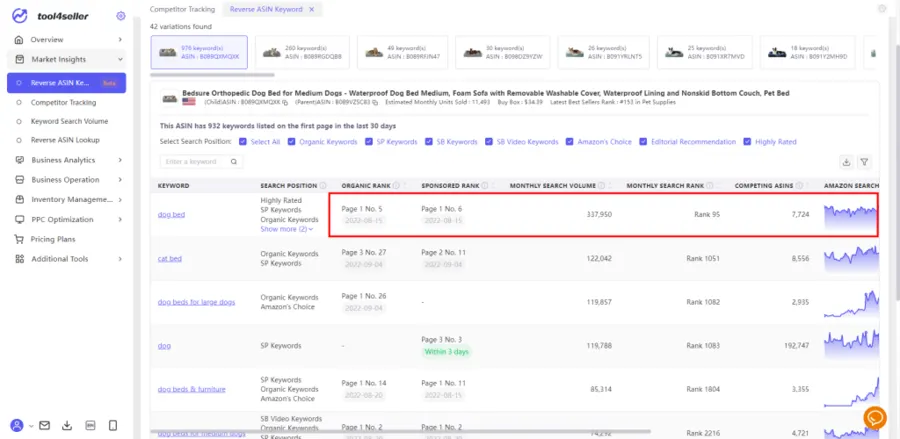Copy the Child ASIN B089QXMQXK
This screenshot has width=900, height=439.
click(x=285, y=102)
